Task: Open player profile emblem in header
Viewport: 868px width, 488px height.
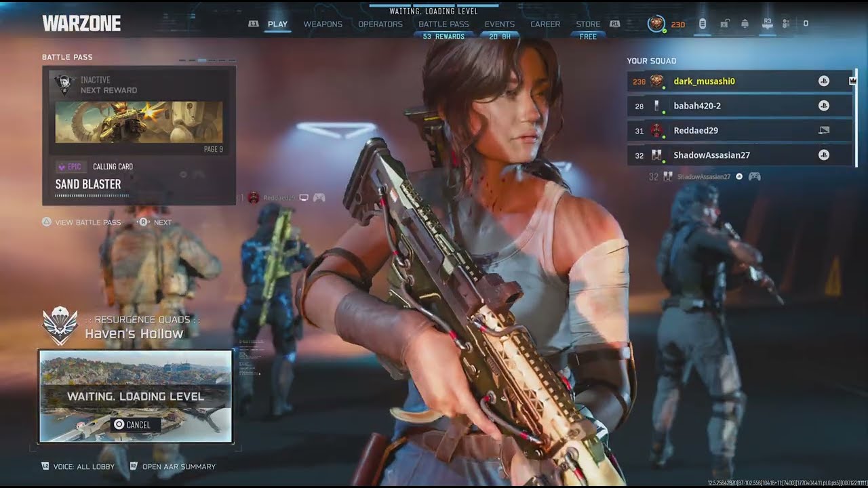Action: tap(656, 24)
